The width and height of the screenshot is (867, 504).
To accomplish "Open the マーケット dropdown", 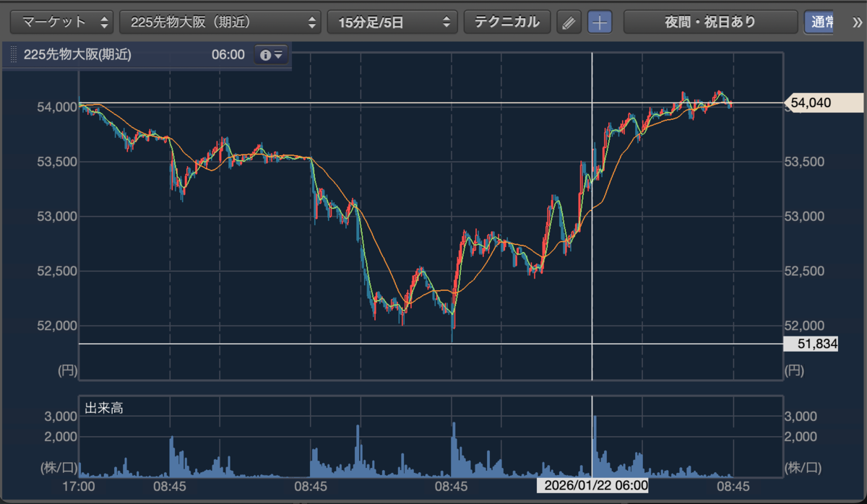I will (x=63, y=22).
